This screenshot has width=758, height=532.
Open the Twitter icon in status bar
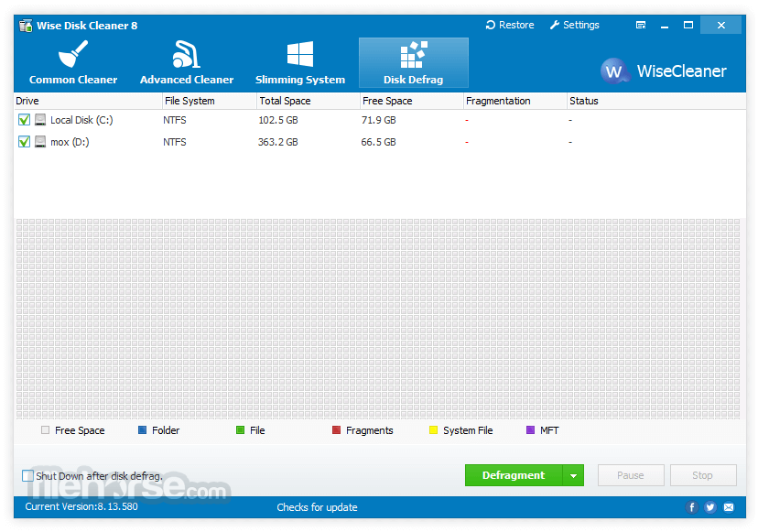(x=710, y=507)
